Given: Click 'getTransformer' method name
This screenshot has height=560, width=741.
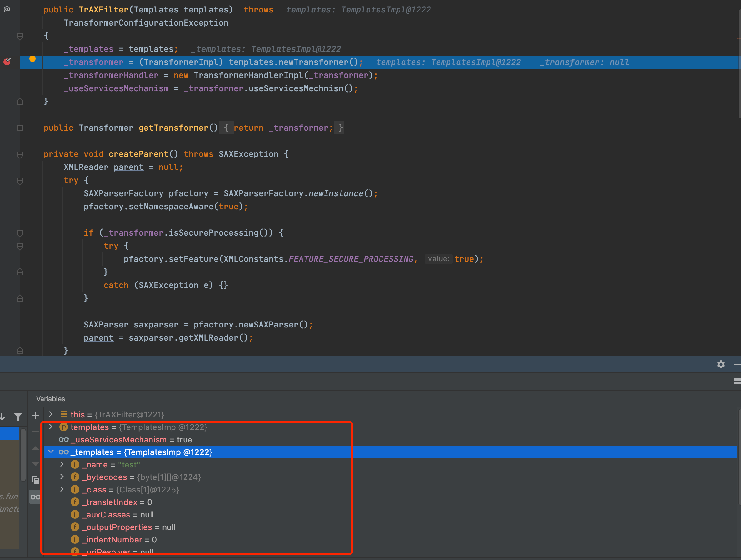Looking at the screenshot, I should coord(173,128).
